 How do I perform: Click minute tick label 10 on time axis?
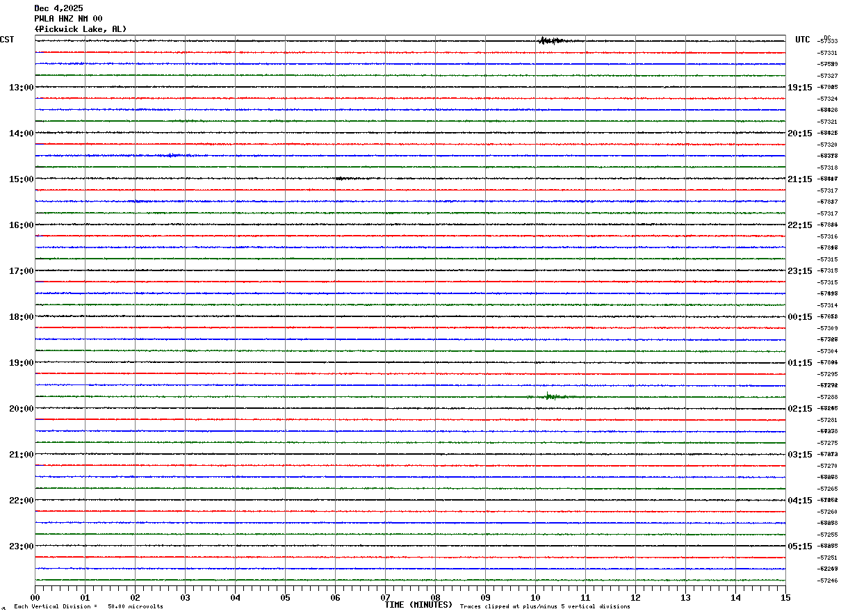click(535, 597)
